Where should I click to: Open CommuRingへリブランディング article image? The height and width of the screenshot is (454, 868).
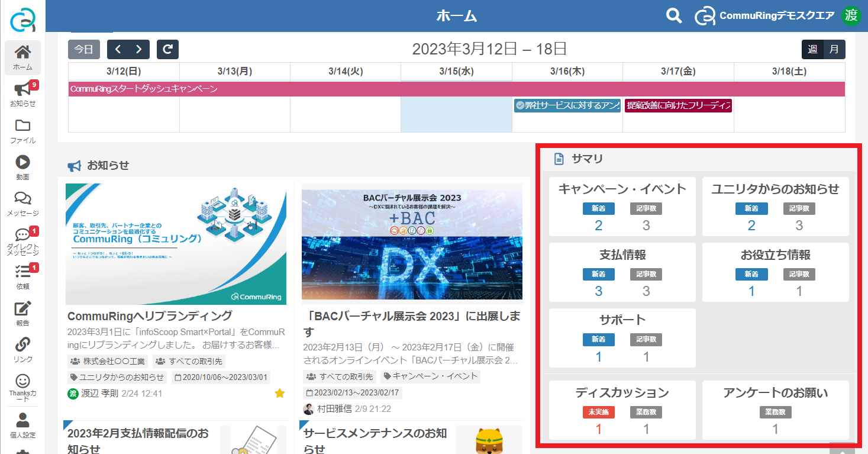176,244
